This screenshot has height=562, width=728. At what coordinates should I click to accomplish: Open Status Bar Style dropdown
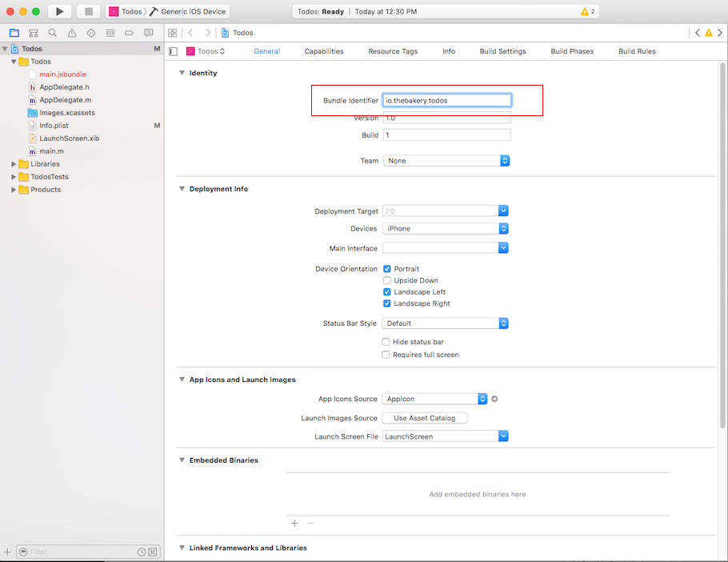point(446,323)
